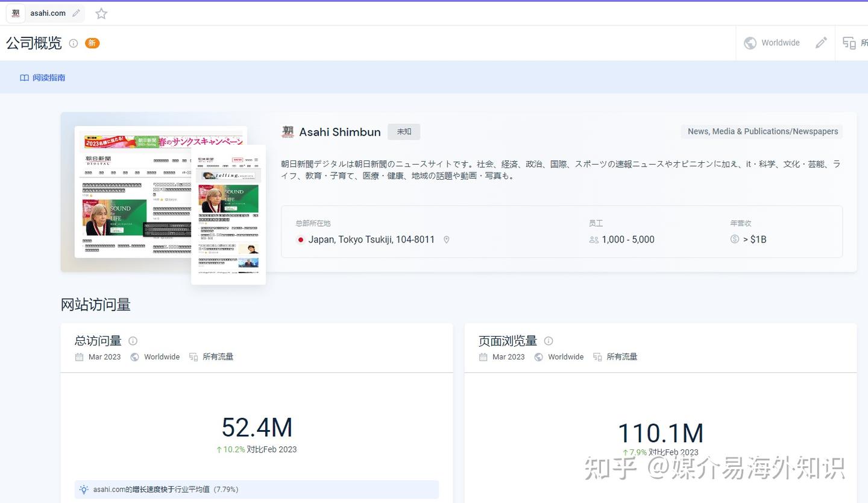
Task: Click Mar 2023 date in 页面浏览量 card
Action: click(x=508, y=357)
